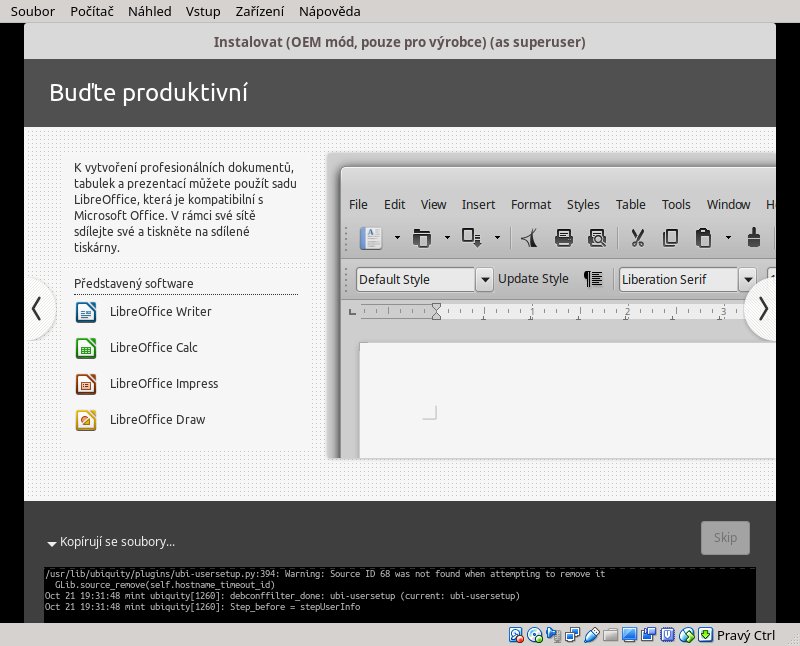Click the Paste clipboard icon
This screenshot has width=800, height=646.
703,238
